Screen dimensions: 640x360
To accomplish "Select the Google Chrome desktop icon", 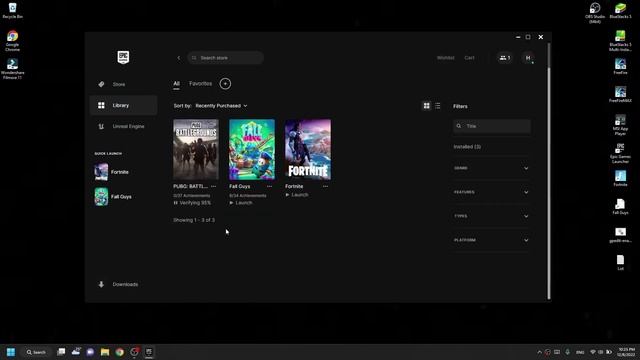I will point(12,40).
